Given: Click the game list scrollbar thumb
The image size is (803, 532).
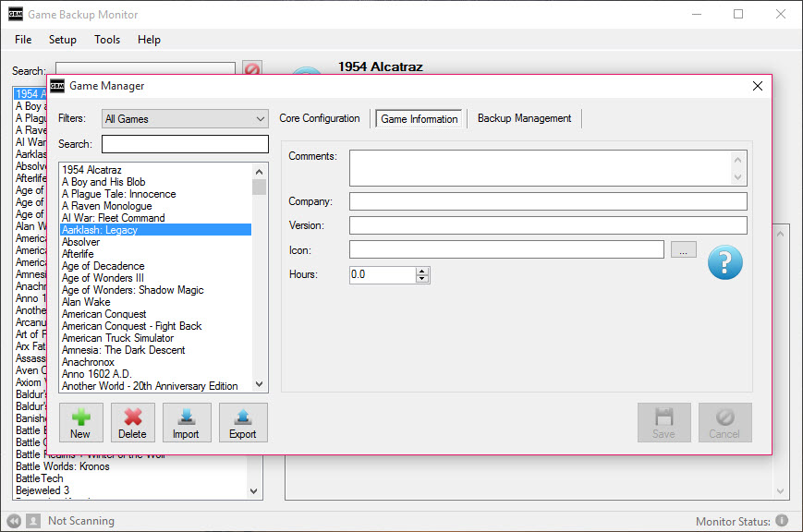Looking at the screenshot, I should 259,187.
